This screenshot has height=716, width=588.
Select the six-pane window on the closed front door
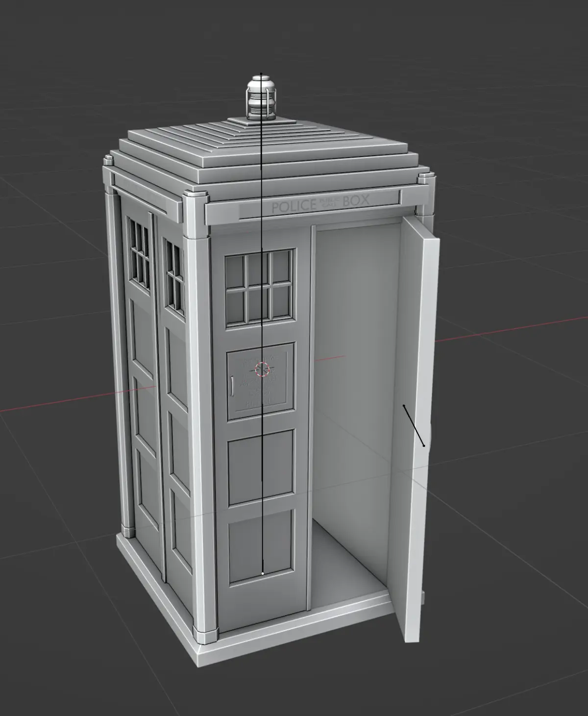(260, 287)
